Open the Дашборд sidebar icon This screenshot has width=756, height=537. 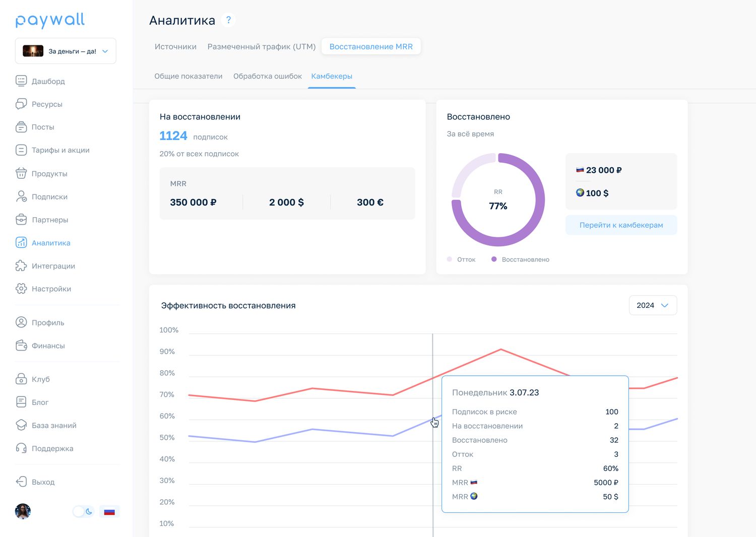21,81
